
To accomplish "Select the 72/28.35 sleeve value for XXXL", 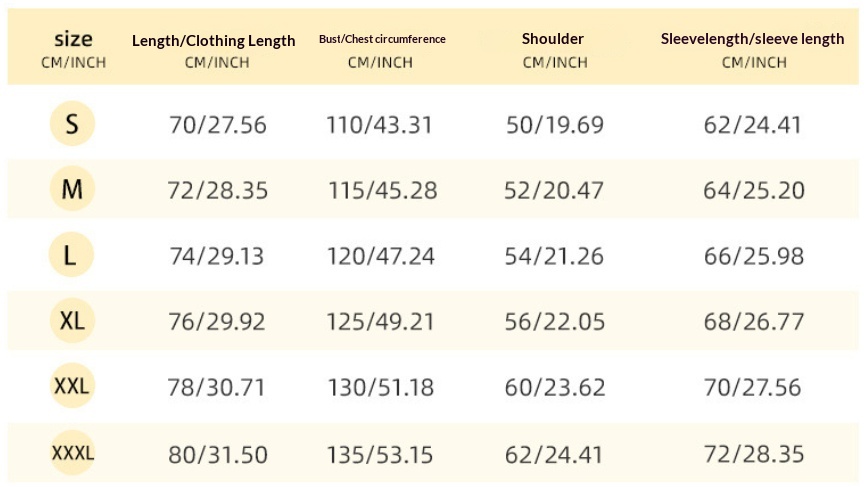I will point(754,454).
